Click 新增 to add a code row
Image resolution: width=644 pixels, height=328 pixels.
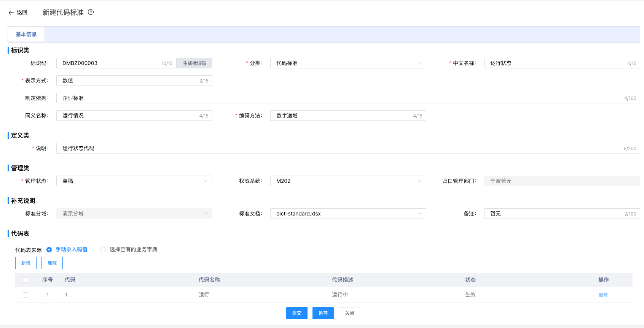[x=26, y=263]
